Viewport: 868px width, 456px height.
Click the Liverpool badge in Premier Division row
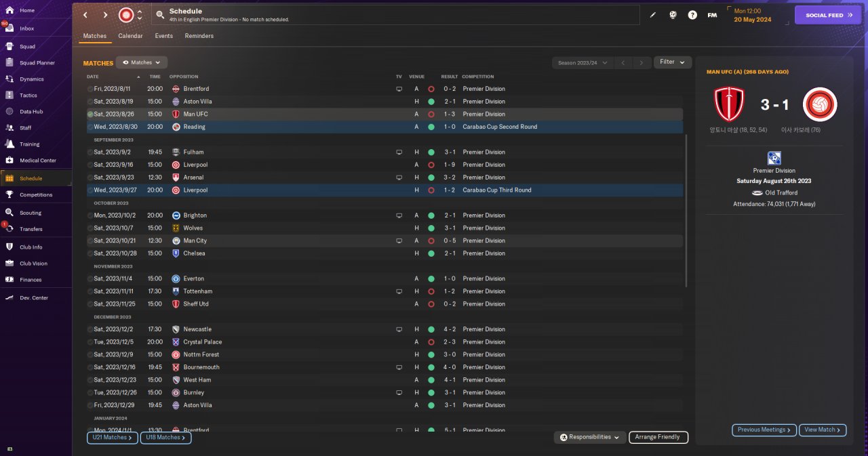176,165
